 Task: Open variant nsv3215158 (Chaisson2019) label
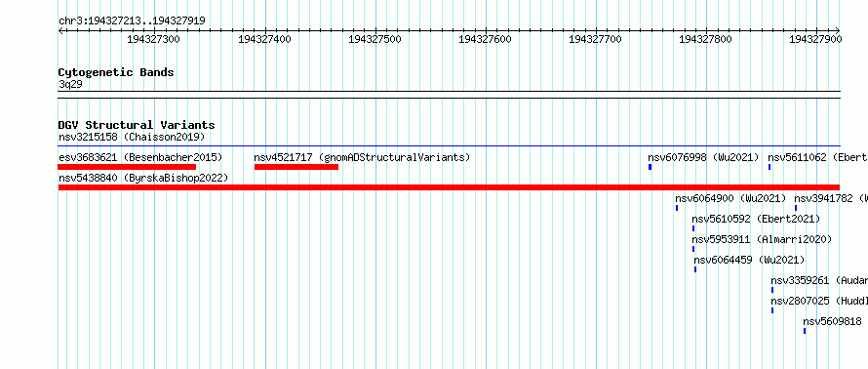click(x=132, y=137)
